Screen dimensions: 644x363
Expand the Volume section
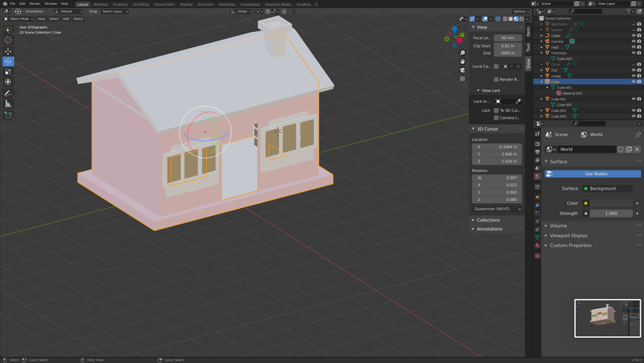(546, 225)
